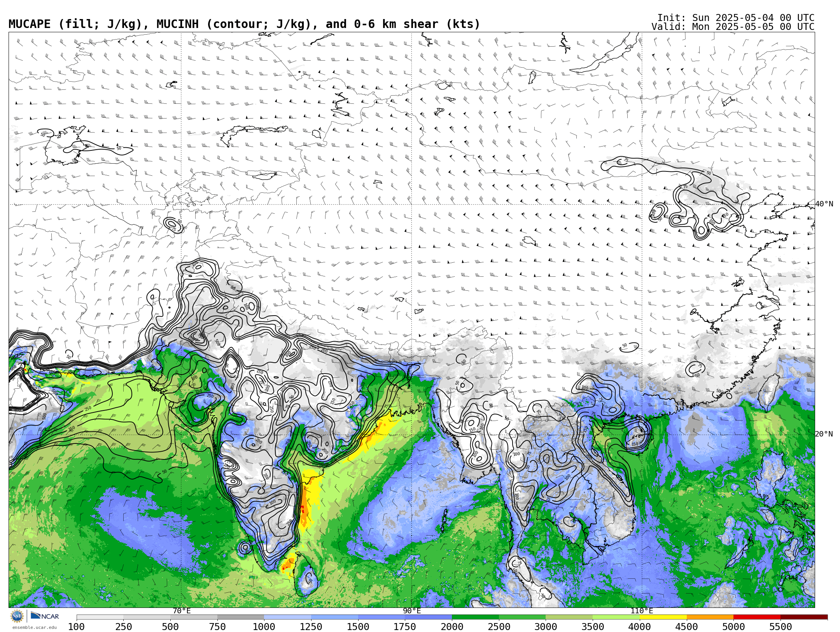Click the pale blue 1000–1250 color bar segment
Screen dimensions: 840x632
tap(288, 617)
